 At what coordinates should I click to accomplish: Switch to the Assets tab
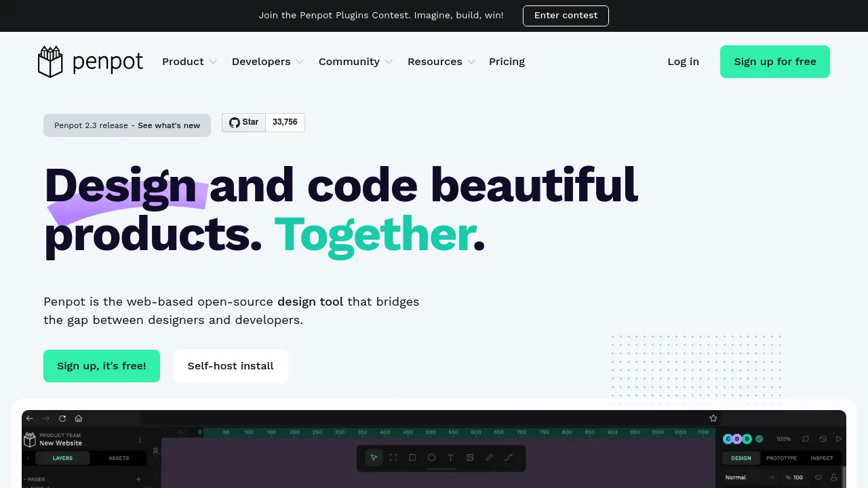(119, 458)
